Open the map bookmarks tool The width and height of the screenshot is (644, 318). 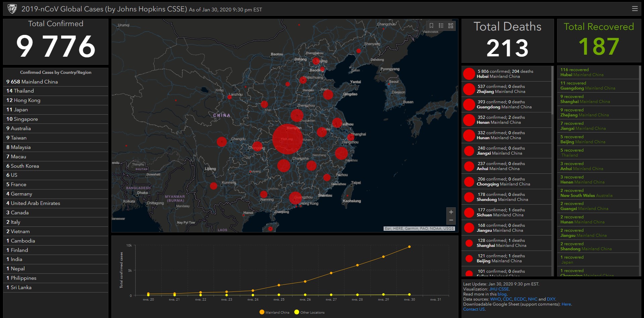tap(431, 25)
